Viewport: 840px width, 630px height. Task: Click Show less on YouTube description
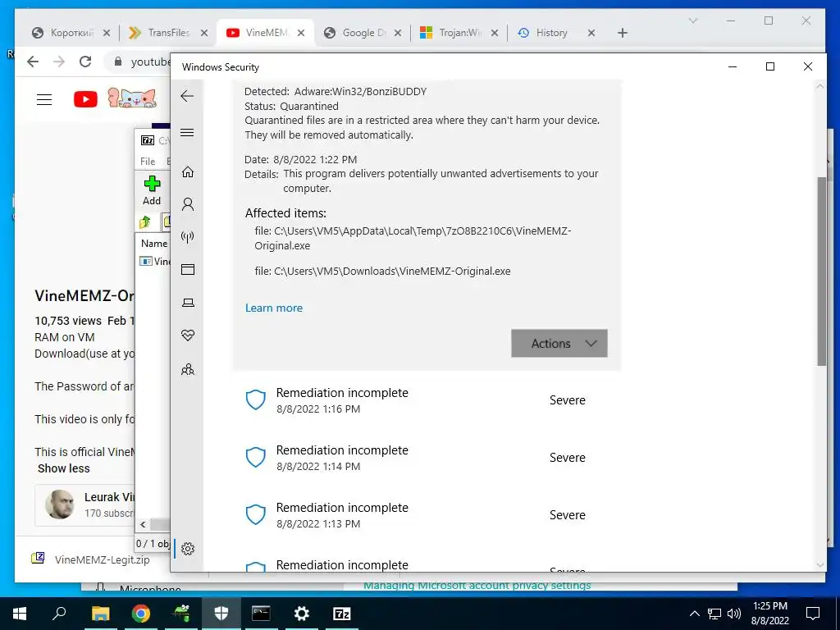click(64, 468)
